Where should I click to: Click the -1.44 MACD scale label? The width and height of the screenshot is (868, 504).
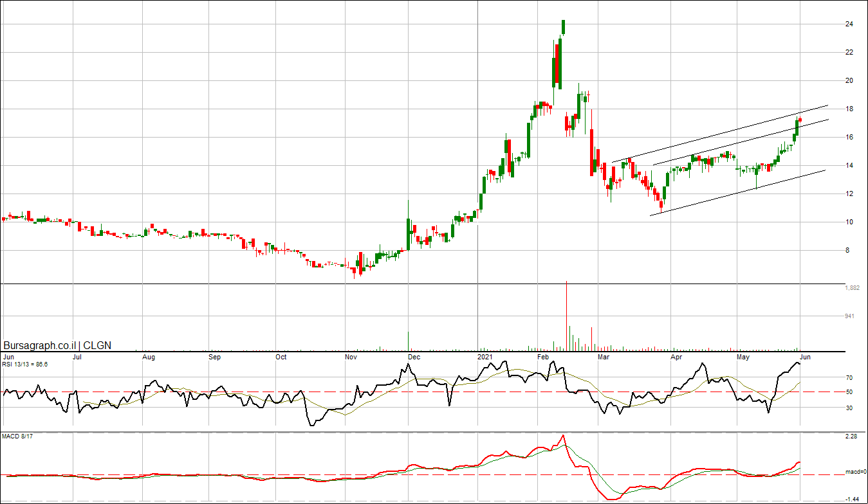tap(851, 499)
